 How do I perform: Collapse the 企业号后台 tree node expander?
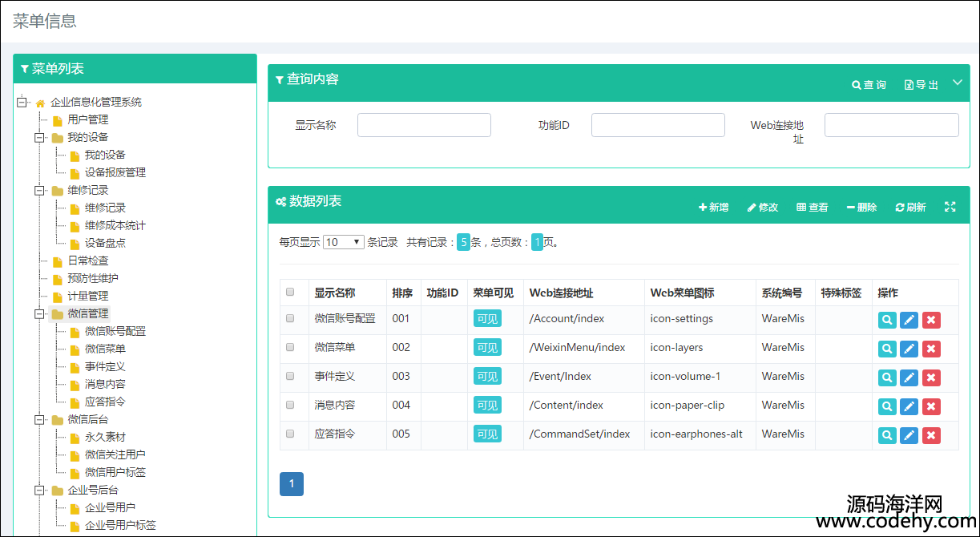[x=38, y=491]
